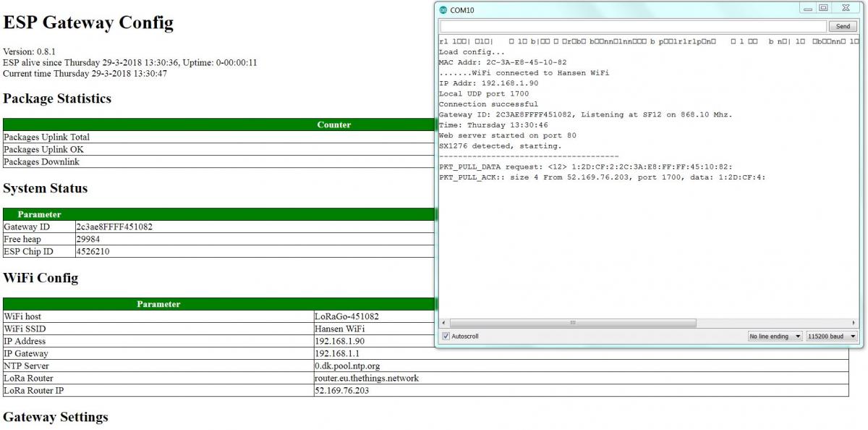Click the 0.dk.pool.ntp.org value

(347, 366)
